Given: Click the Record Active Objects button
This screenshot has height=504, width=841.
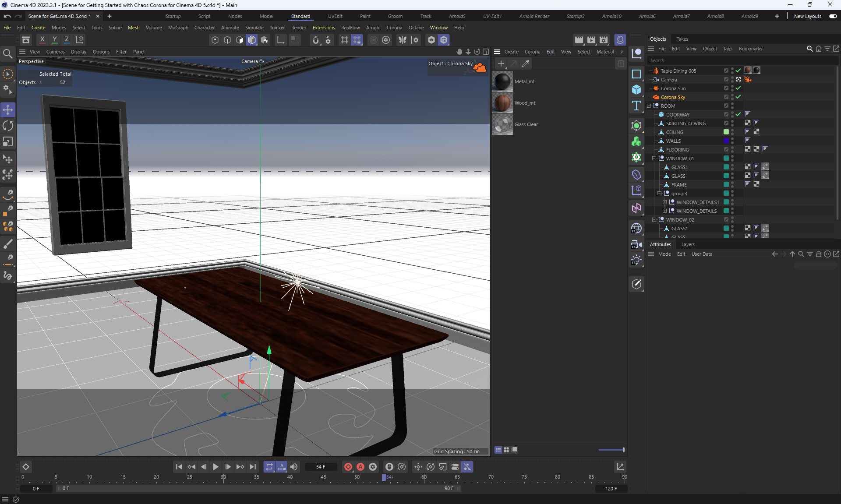Looking at the screenshot, I should tap(348, 467).
